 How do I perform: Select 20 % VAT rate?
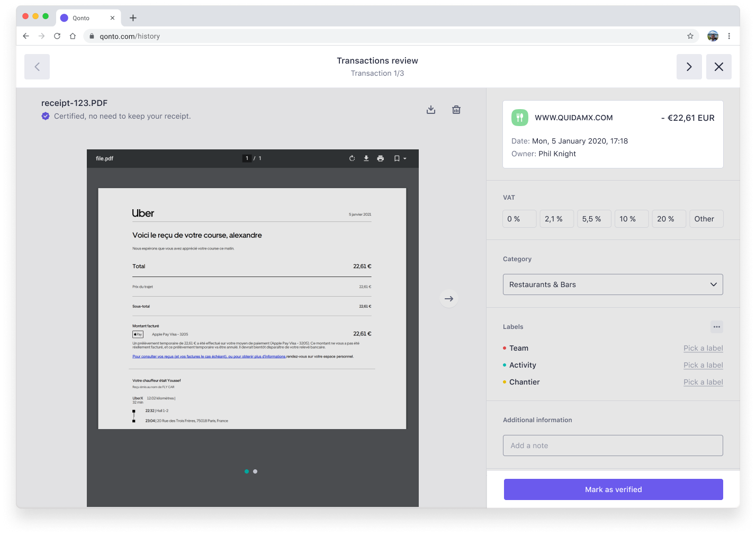(669, 219)
